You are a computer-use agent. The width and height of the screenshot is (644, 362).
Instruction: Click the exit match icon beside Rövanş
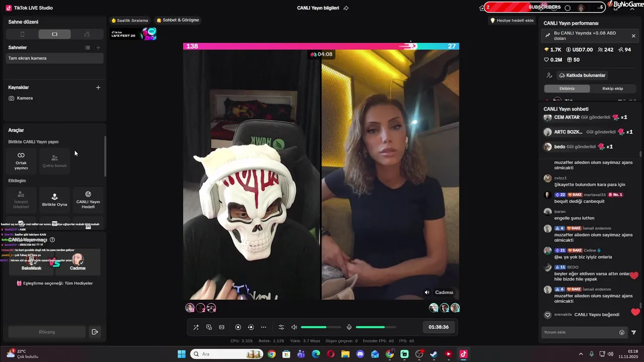click(95, 332)
